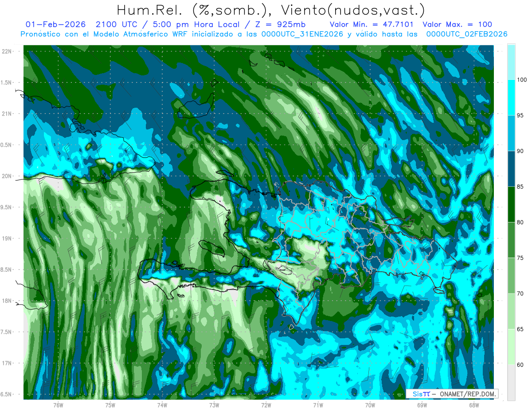Click the longitude label '73W'

coord(214,405)
